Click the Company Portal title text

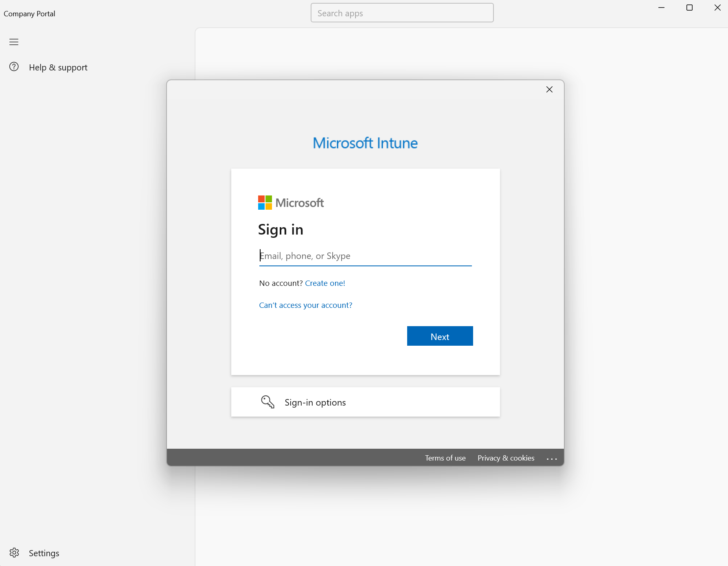[29, 13]
